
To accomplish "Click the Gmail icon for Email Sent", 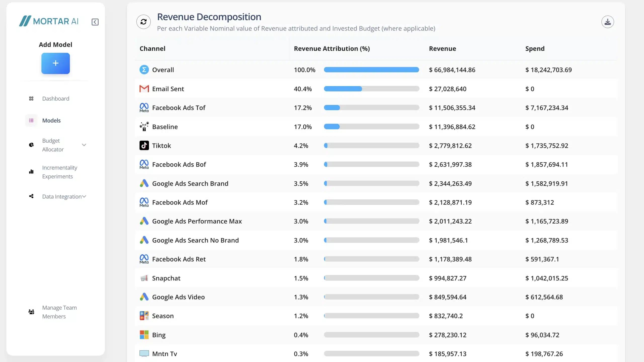I will coord(144,89).
